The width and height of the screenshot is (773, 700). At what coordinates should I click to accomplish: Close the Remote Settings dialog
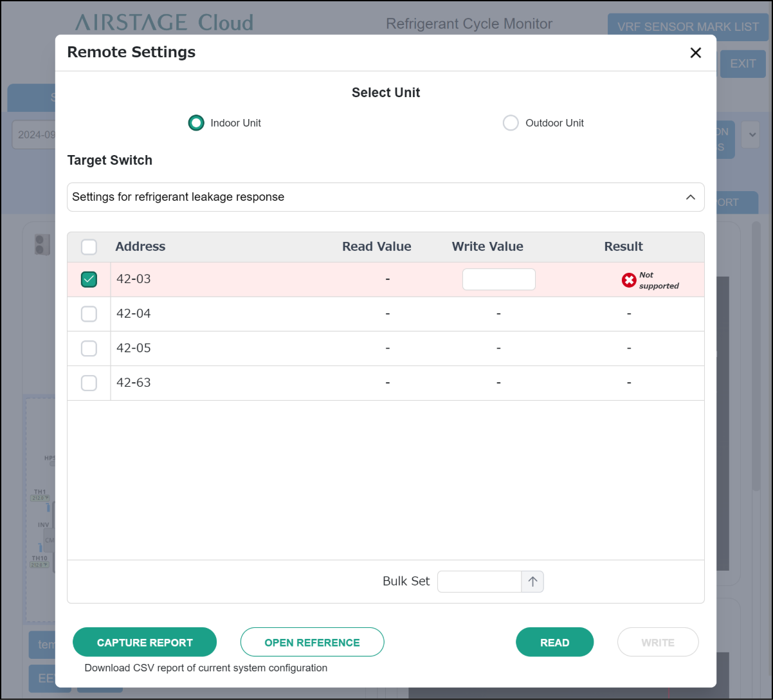[x=695, y=53]
